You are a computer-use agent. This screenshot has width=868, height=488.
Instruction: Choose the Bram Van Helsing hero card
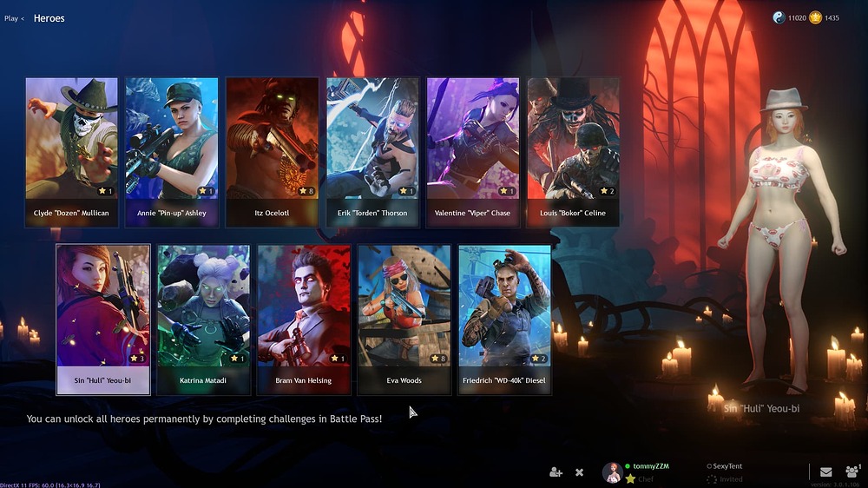tap(303, 320)
